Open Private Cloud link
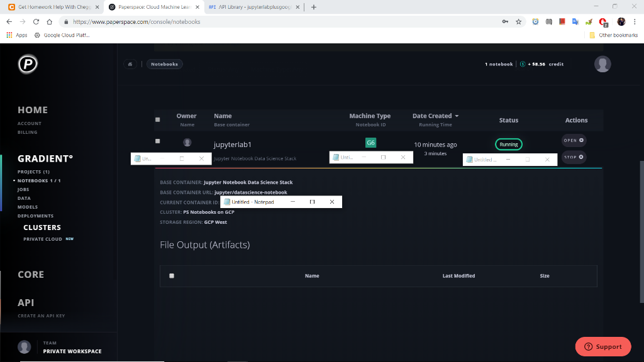This screenshot has height=362, width=644. [43, 239]
